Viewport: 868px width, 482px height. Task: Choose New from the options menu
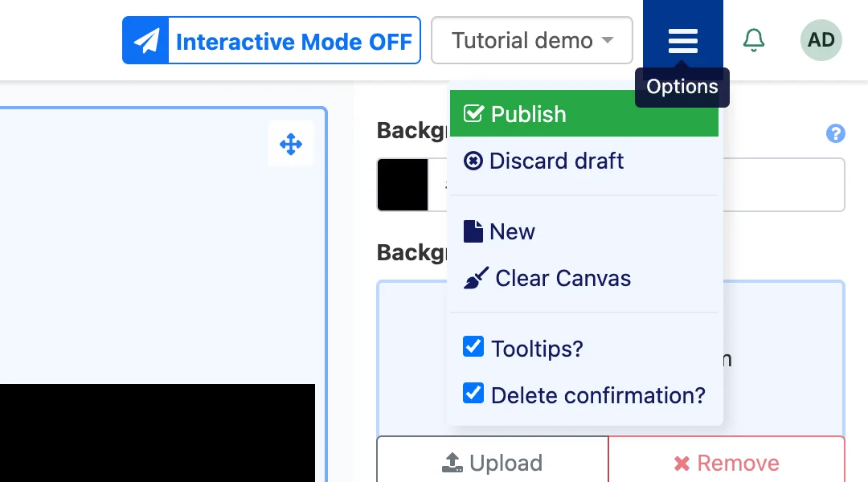(584, 231)
